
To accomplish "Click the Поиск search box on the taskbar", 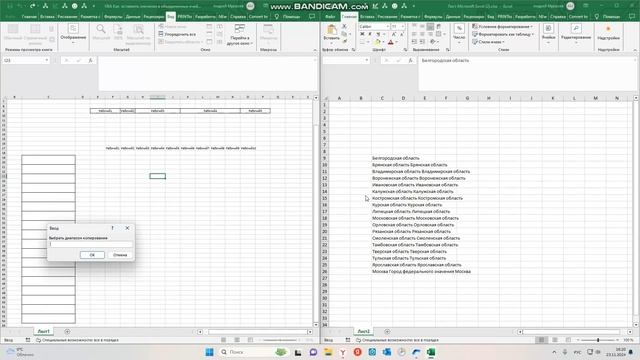I will 252,352.
